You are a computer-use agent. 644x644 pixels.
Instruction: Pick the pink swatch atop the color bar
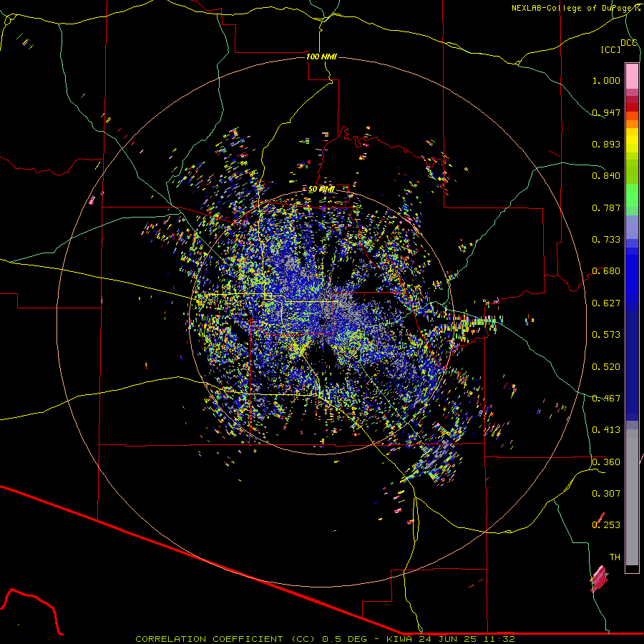[x=632, y=76]
